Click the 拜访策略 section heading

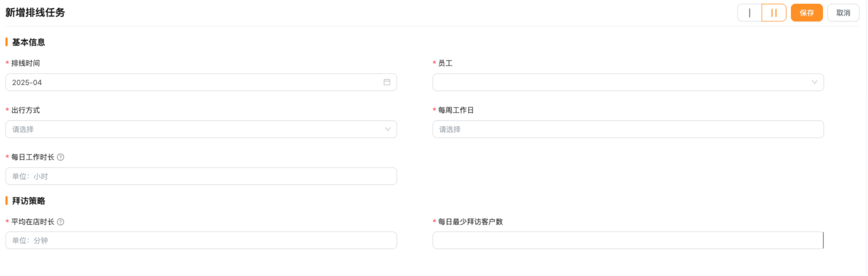[29, 201]
